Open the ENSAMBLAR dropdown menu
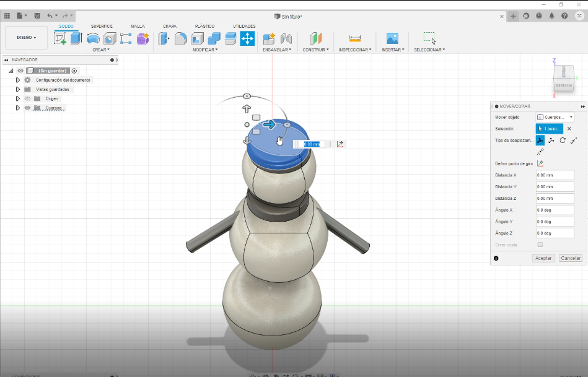This screenshot has width=588, height=377. coord(277,50)
